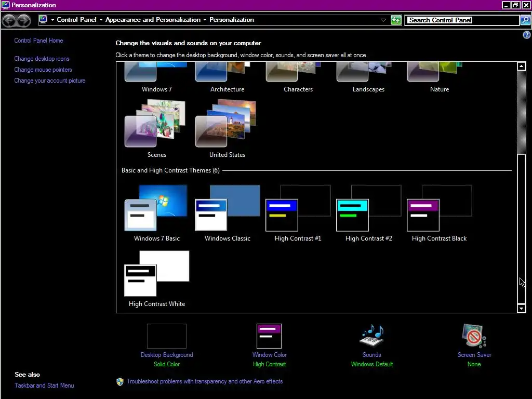Click the Personalization breadcrumb
Screen dimensions: 532x399
[x=232, y=20]
